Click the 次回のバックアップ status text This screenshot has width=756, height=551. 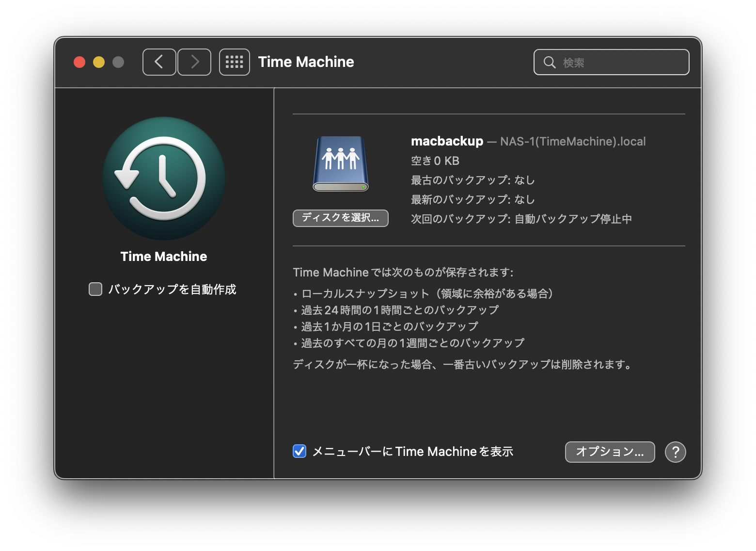pyautogui.click(x=521, y=219)
